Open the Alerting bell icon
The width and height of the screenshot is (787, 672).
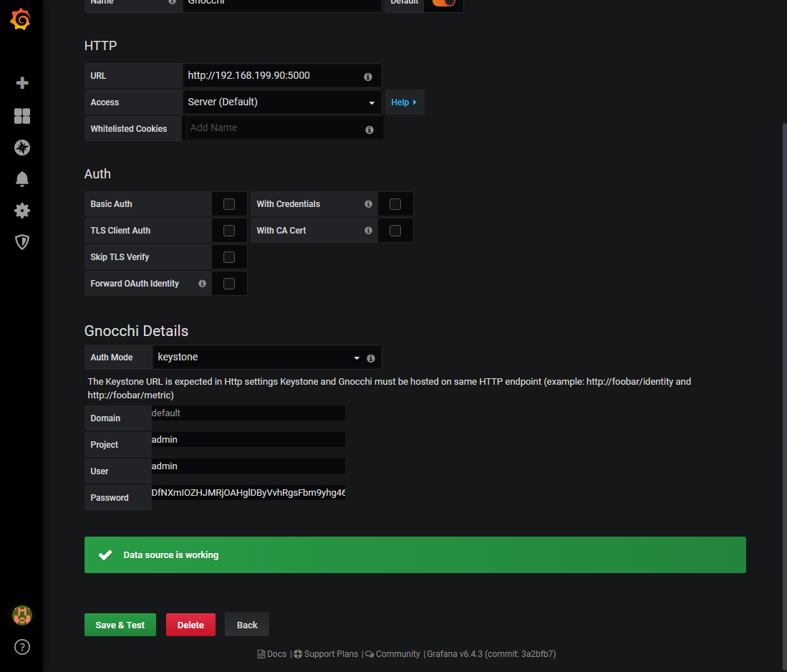[x=21, y=178]
